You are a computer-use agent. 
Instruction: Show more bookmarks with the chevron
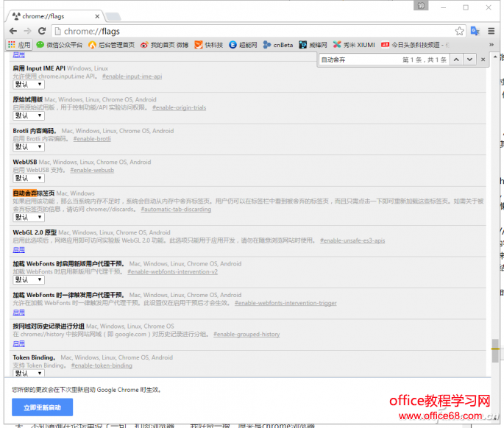coord(491,45)
